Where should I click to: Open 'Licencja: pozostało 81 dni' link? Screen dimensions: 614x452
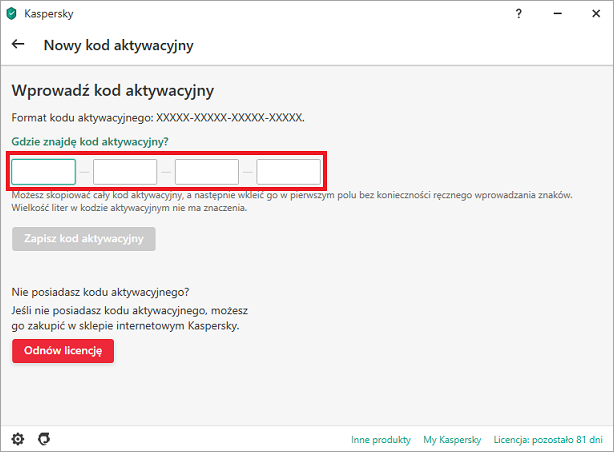548,440
